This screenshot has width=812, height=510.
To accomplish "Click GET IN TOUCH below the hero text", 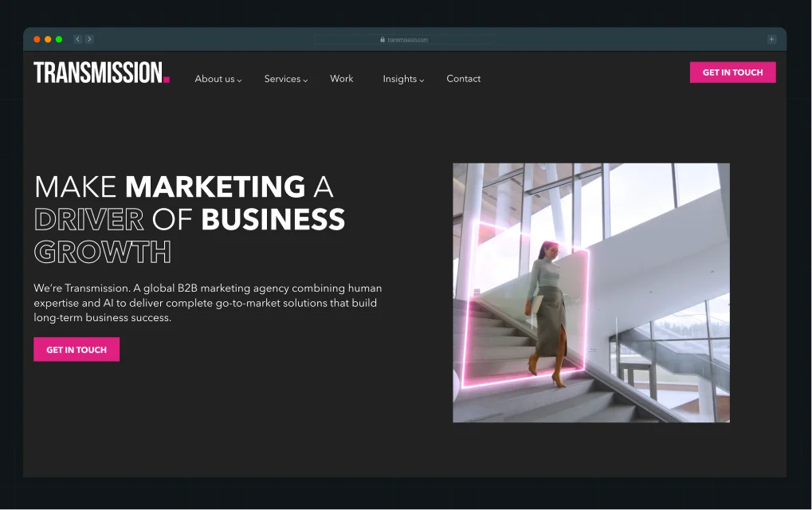I will [x=76, y=350].
